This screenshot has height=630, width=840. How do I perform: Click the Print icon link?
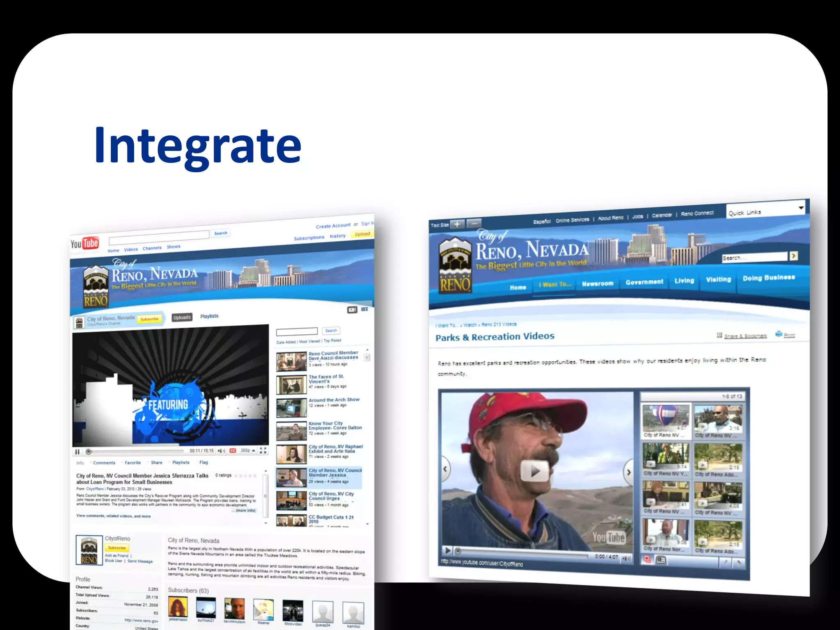point(785,334)
